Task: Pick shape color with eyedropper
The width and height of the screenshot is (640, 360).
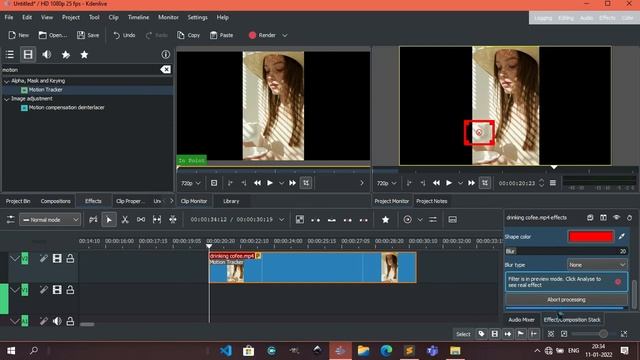Action: [621, 236]
